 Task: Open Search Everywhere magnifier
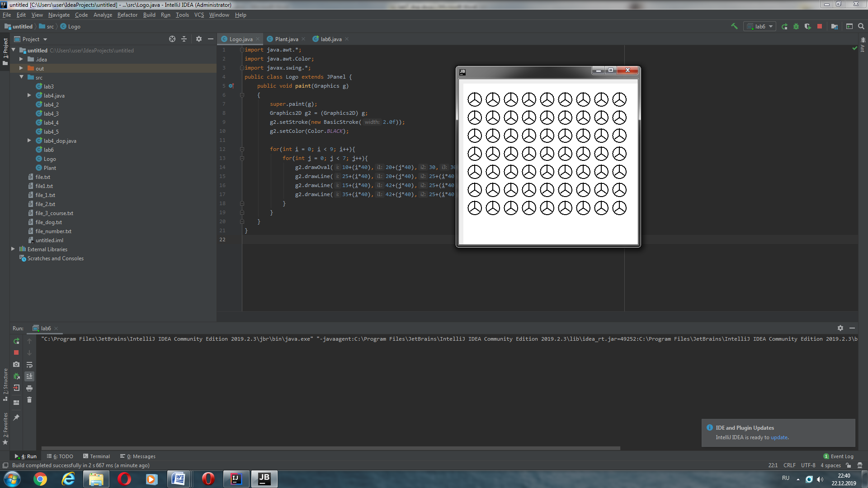[x=861, y=26]
